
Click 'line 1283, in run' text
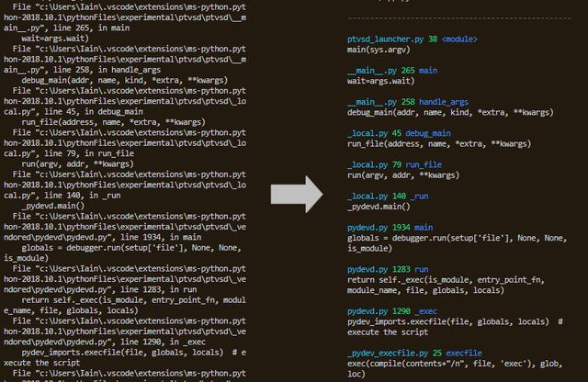[x=159, y=290]
